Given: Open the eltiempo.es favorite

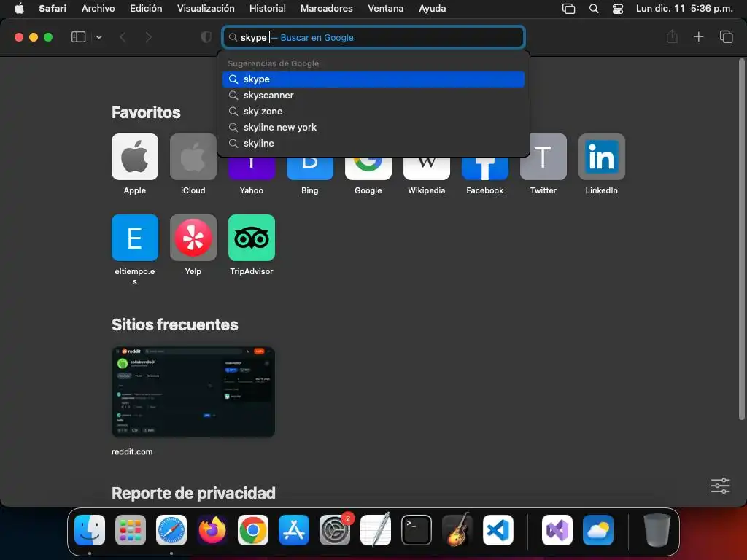Looking at the screenshot, I should click(135, 238).
